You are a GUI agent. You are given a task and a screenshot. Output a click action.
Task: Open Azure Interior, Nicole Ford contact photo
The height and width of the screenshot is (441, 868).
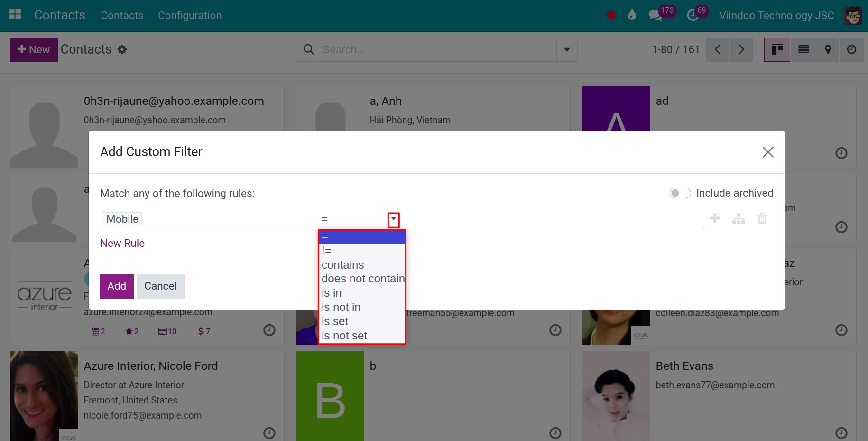pyautogui.click(x=44, y=396)
